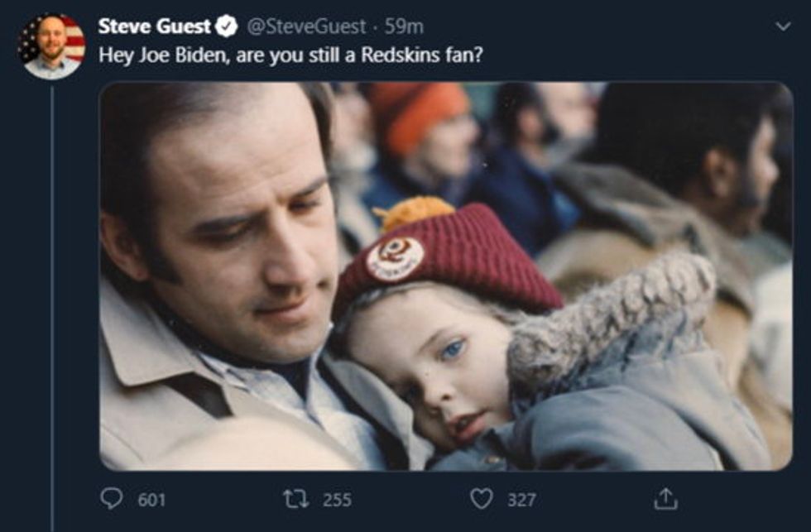Click the round logo patch on the maroon hat

[395, 258]
